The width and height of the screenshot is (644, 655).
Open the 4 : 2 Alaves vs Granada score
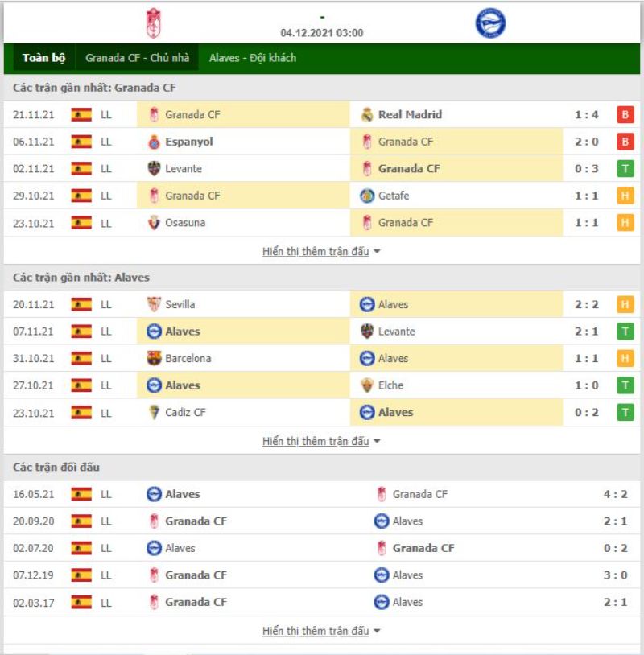click(615, 494)
